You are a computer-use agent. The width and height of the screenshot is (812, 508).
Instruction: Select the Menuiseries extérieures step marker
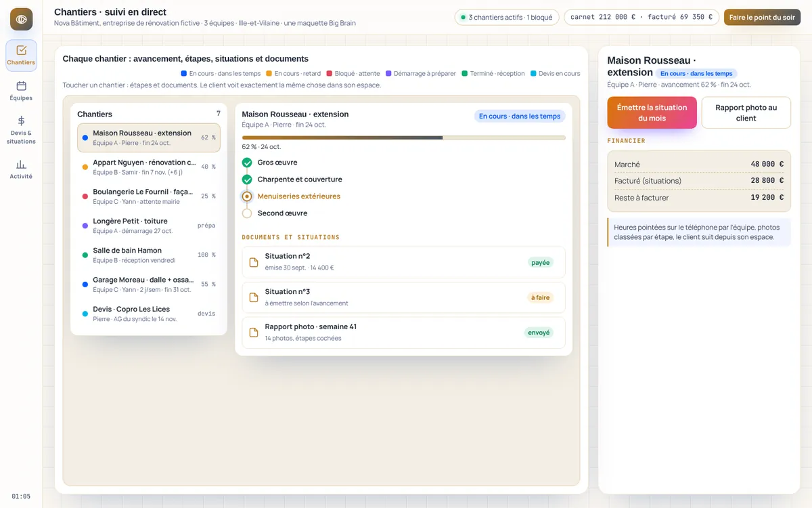pos(247,196)
